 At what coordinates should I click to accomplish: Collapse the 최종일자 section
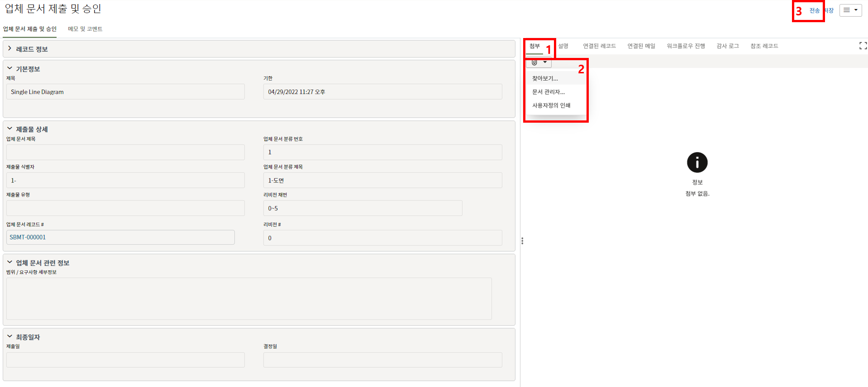coord(10,337)
